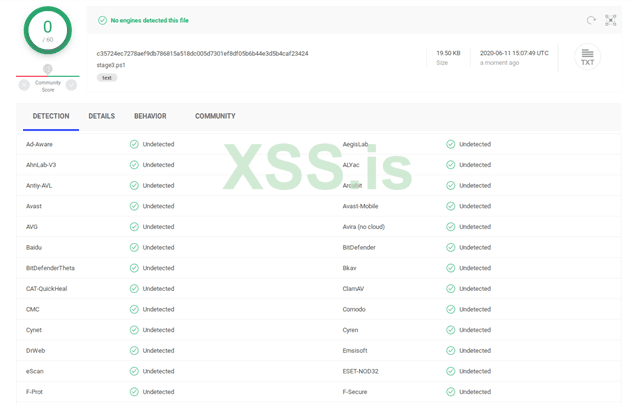Screen dimensions: 634x406
Task: Switch to the DETAILS tab
Action: [x=101, y=116]
